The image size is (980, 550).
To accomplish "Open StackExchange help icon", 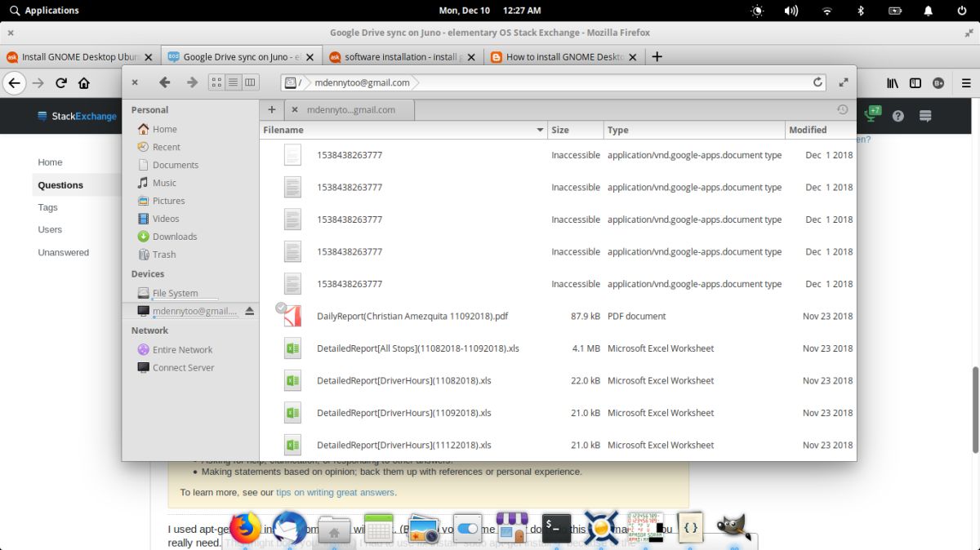I will tap(898, 116).
